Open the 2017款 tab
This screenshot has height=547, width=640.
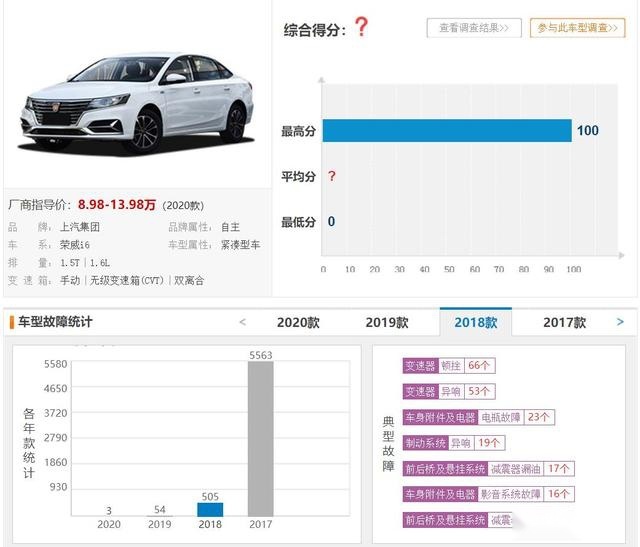(x=564, y=322)
